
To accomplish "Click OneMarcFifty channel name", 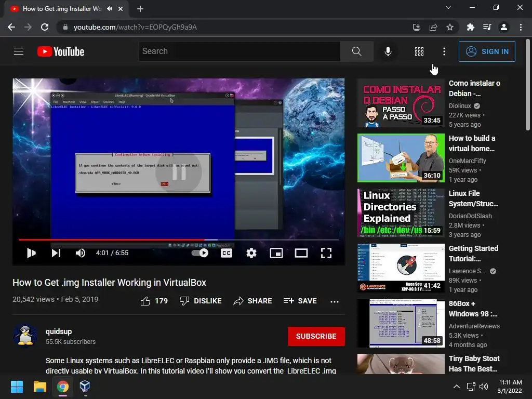I will [467, 161].
